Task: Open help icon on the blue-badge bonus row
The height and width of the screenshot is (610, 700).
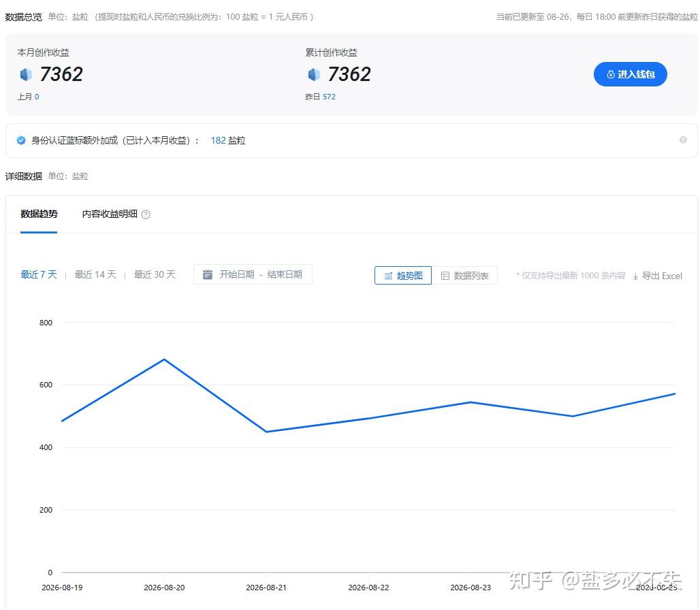Action: click(682, 140)
